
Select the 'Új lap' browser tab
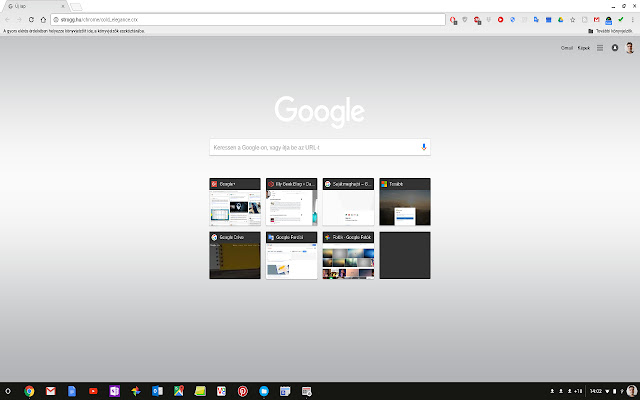click(36, 6)
